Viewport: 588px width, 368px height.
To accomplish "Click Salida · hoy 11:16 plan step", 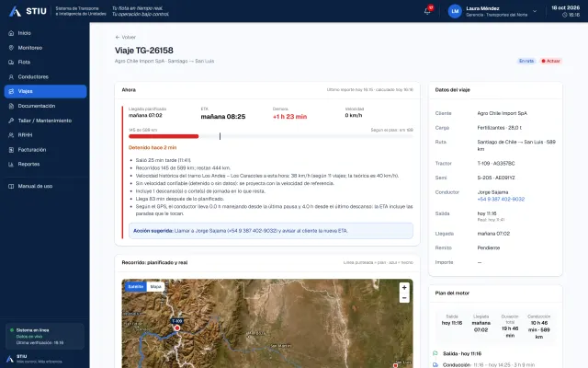I will click(x=462, y=353).
